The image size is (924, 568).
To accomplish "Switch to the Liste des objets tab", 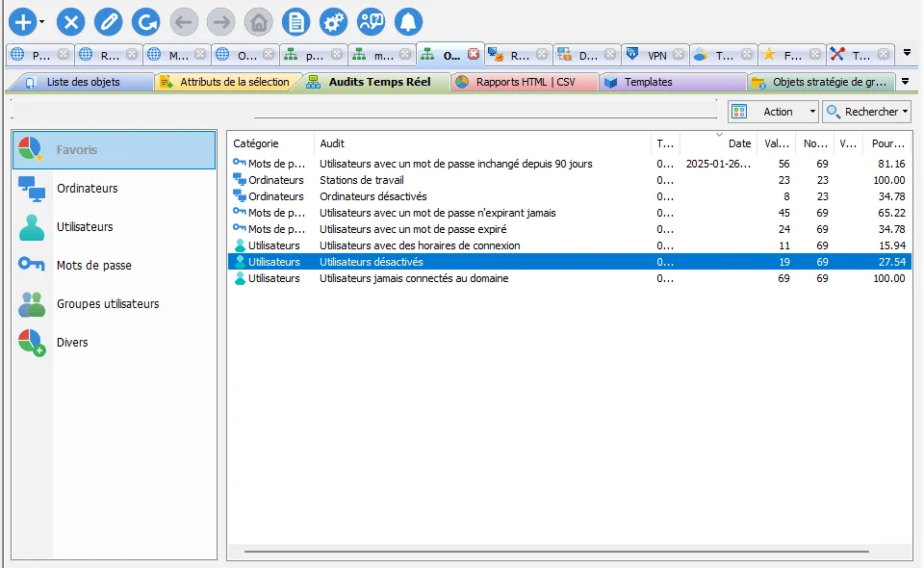I will click(83, 82).
